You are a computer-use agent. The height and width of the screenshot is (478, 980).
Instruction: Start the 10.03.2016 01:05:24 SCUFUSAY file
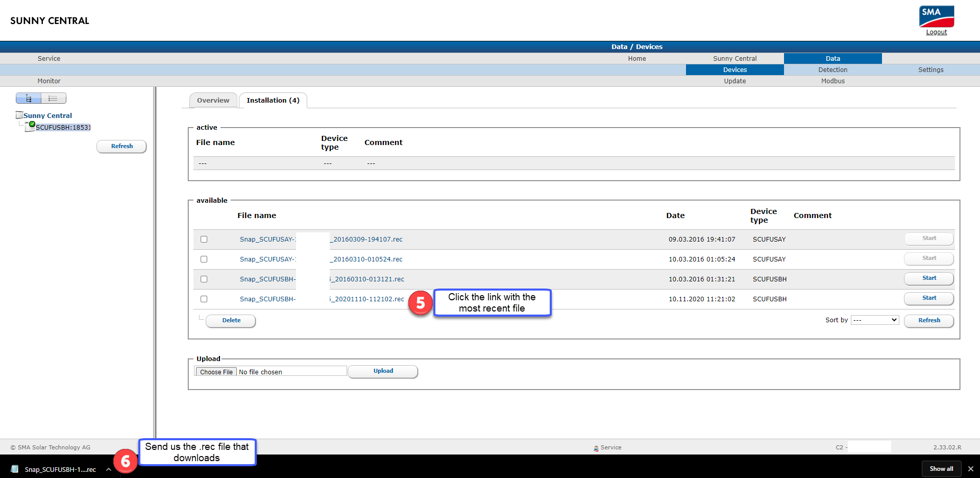tap(929, 258)
